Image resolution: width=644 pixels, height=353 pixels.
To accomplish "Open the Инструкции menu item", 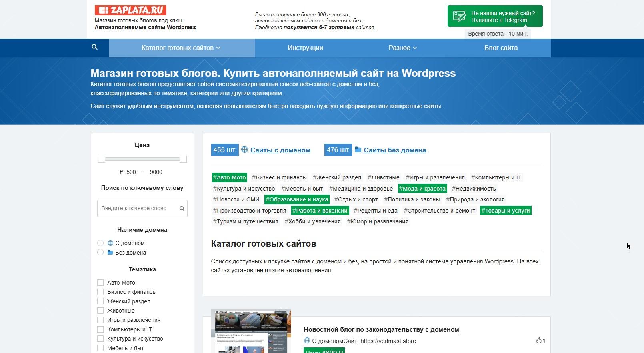I will pyautogui.click(x=305, y=48).
